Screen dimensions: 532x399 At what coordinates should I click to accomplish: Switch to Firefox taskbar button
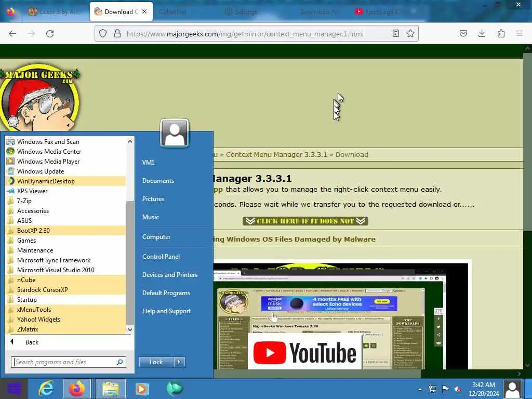point(77,389)
